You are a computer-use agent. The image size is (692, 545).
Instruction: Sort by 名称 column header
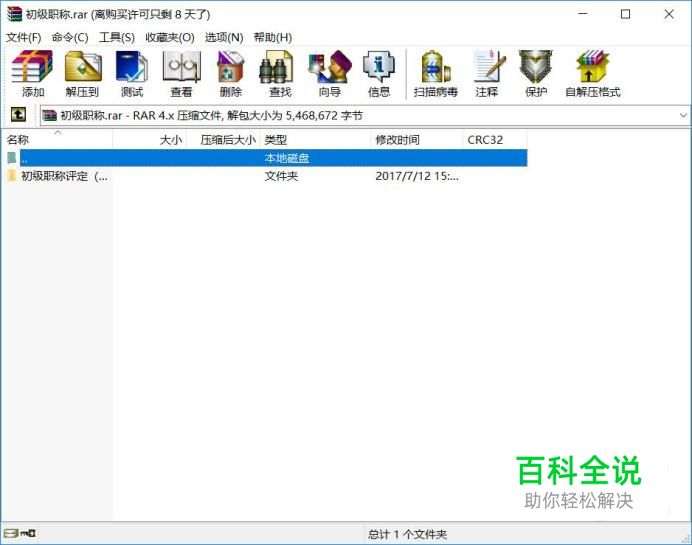pos(56,140)
